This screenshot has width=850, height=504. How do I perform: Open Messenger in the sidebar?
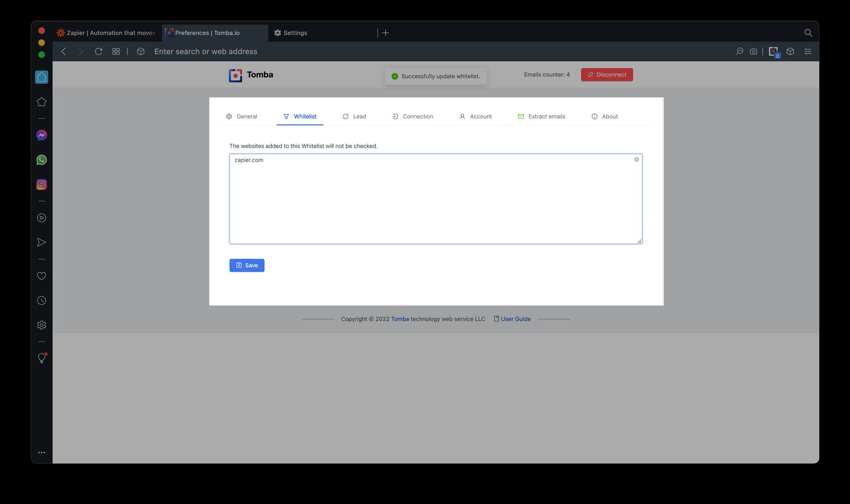(42, 135)
